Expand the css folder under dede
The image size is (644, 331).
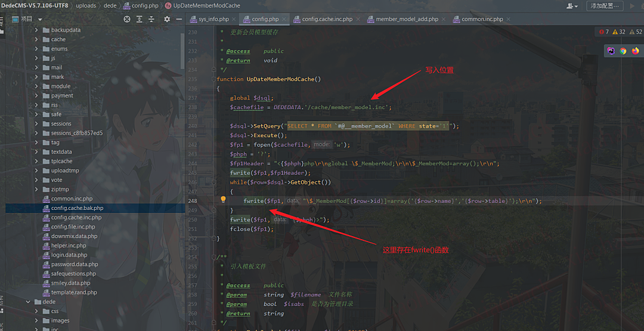[x=36, y=311]
